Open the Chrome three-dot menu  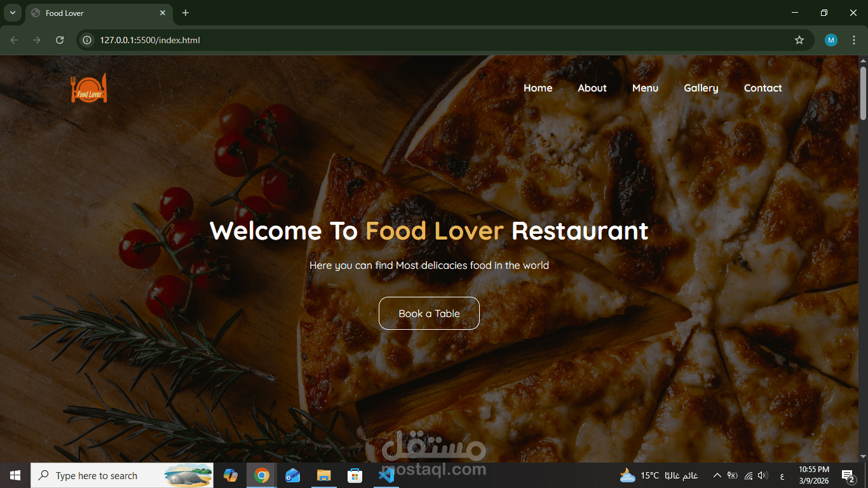pyautogui.click(x=855, y=39)
